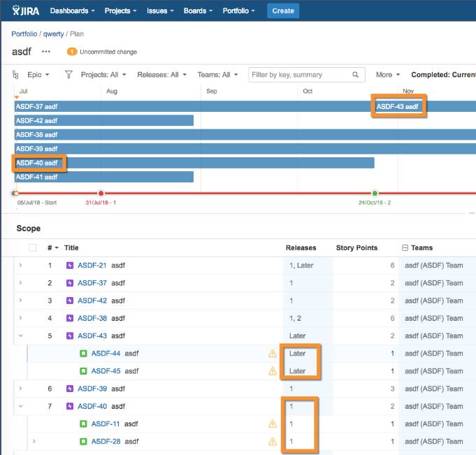Open the Releases: All dropdown

click(161, 75)
